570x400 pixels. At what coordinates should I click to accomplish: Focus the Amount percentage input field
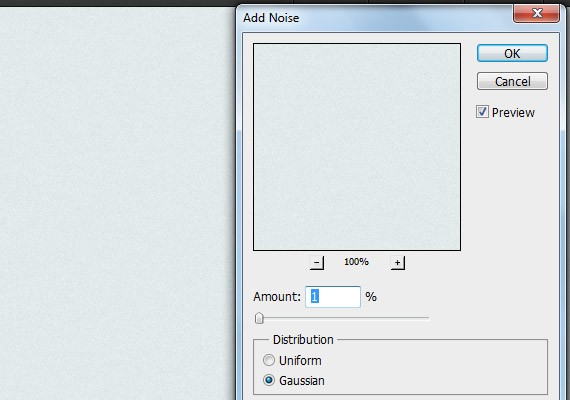point(333,297)
